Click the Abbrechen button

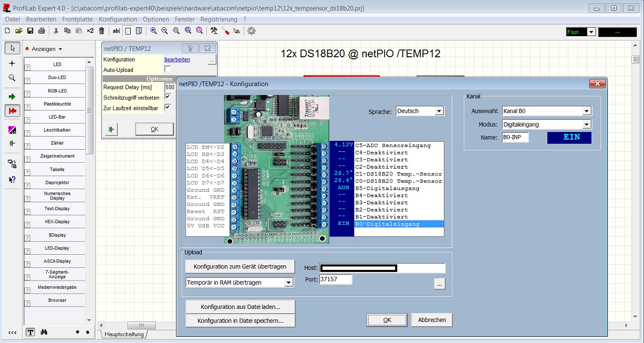click(x=432, y=320)
